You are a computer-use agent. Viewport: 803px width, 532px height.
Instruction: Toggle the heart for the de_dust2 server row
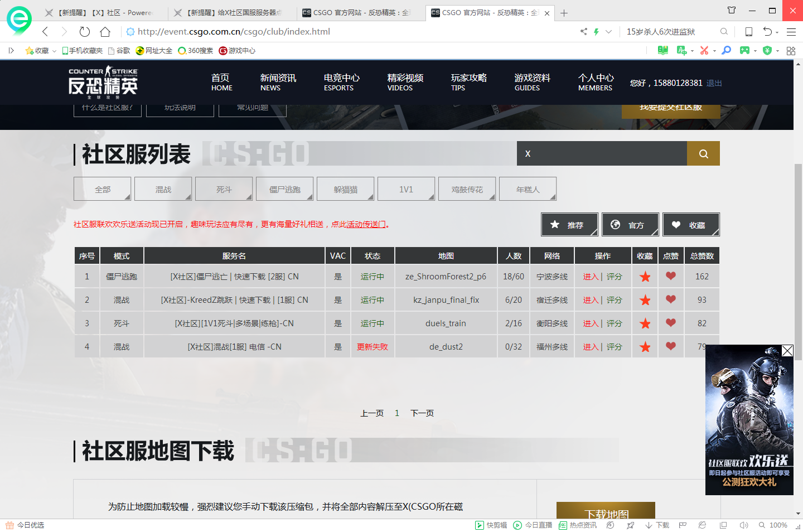click(671, 346)
